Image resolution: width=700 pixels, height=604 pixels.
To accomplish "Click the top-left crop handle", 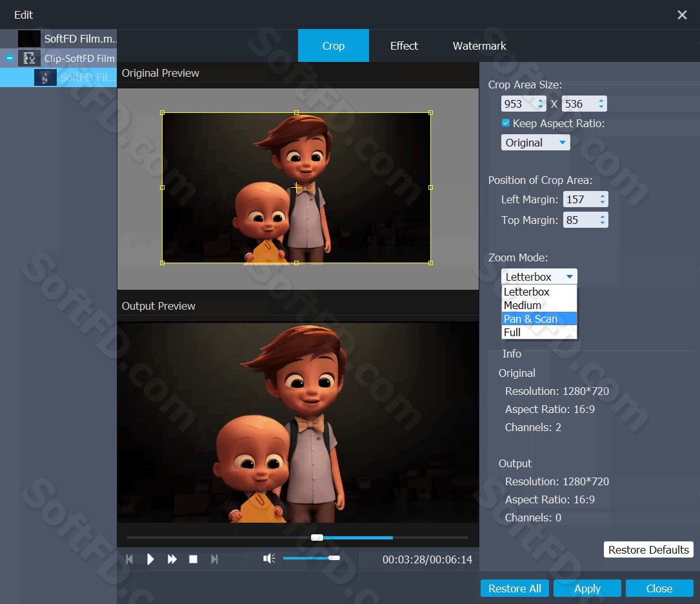I will [x=163, y=113].
